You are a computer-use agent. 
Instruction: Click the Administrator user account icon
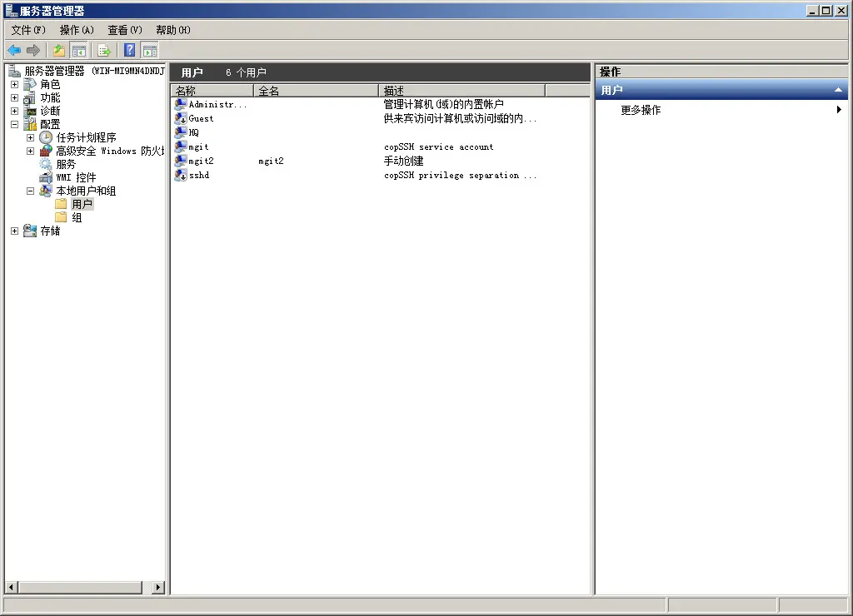coord(181,104)
